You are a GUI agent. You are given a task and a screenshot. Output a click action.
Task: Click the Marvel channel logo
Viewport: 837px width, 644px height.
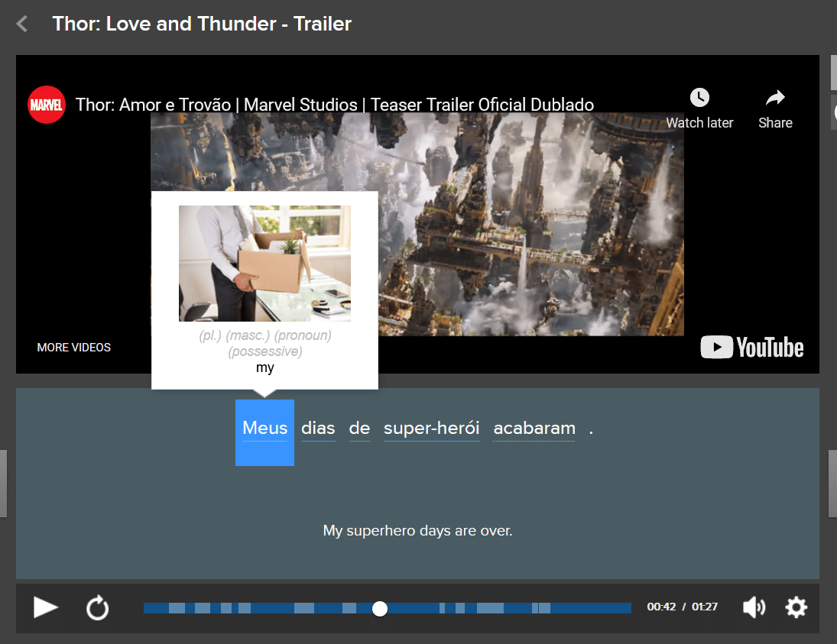(47, 105)
